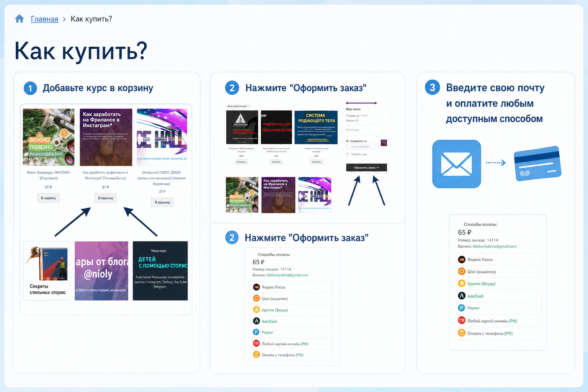The image size is (588, 392).
Task: Open the ARGENTINA course image
Action: tap(242, 127)
